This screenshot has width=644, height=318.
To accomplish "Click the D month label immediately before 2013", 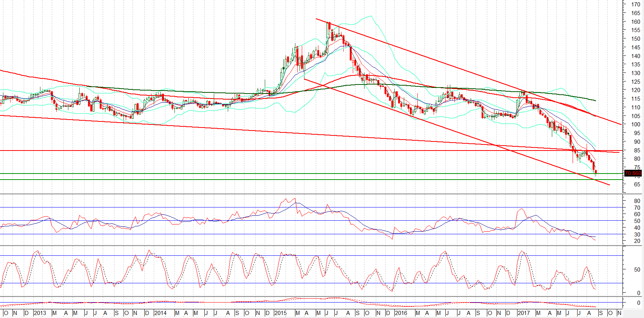I will point(26,313).
